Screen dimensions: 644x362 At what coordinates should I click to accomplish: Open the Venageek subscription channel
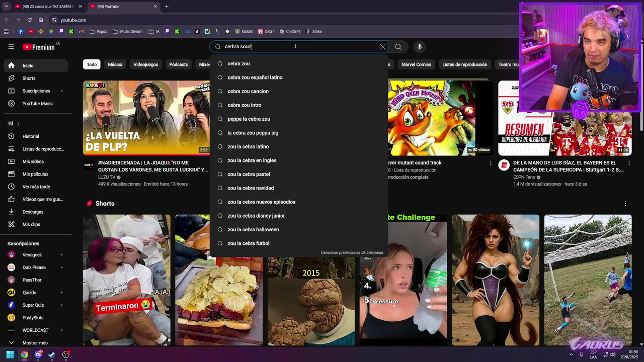pyautogui.click(x=36, y=255)
